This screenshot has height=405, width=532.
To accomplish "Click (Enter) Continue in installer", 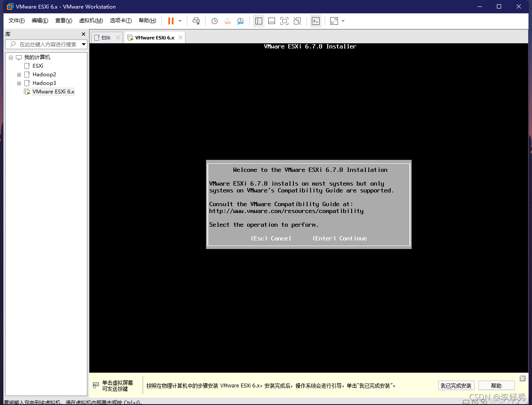I will [x=340, y=238].
